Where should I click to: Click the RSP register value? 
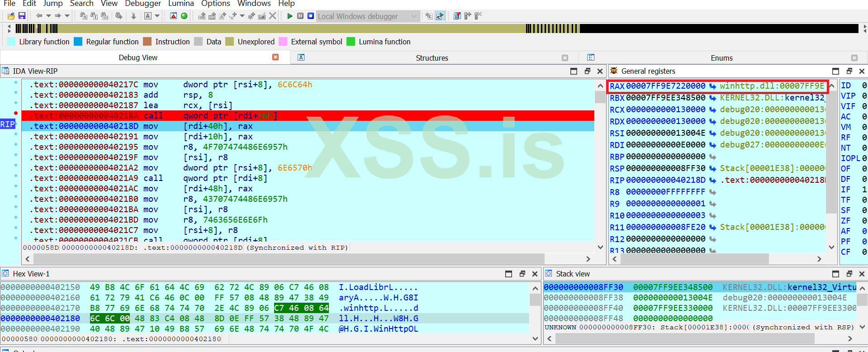(665, 168)
